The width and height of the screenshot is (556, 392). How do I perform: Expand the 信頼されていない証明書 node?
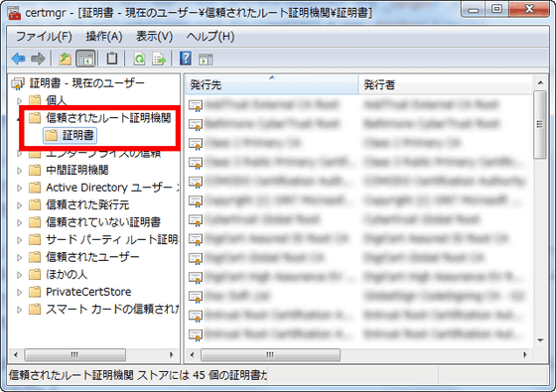[20, 222]
